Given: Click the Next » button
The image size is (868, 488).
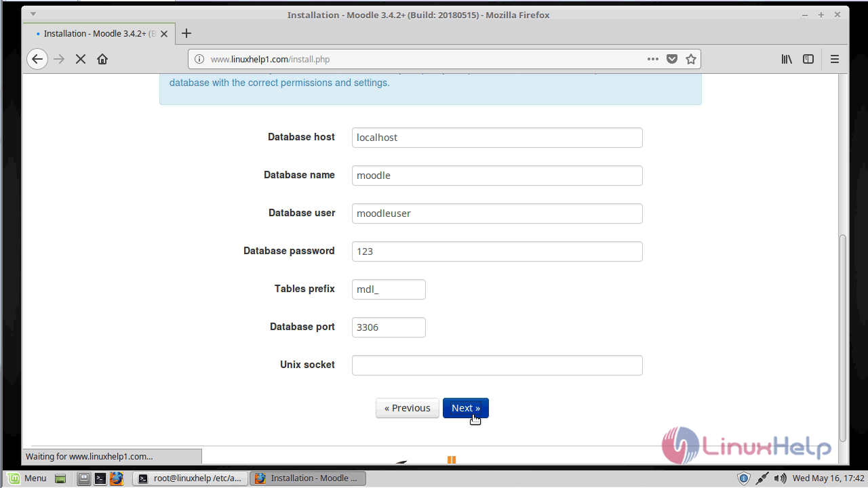Looking at the screenshot, I should tap(466, 408).
